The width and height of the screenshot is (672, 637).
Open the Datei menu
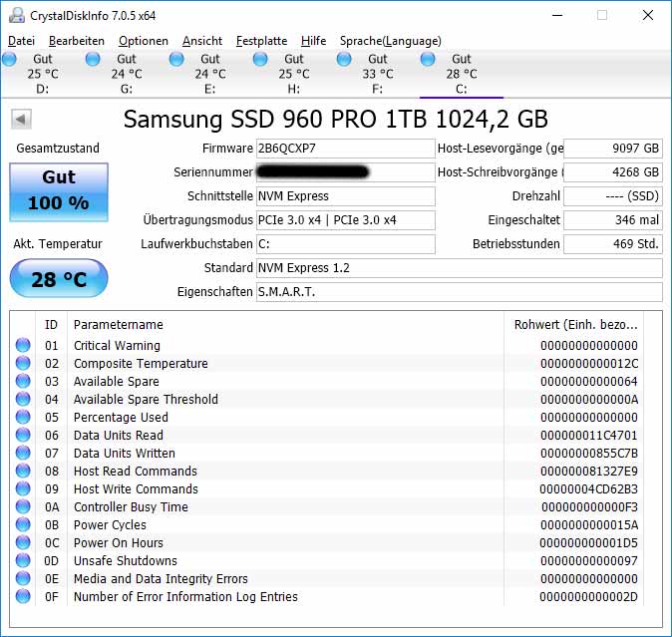click(x=21, y=41)
